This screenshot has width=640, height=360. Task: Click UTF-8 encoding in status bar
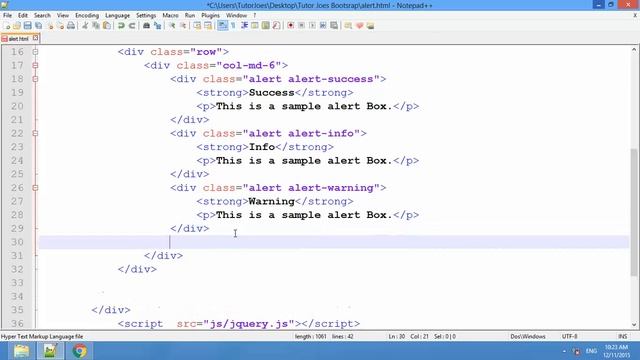point(569,337)
